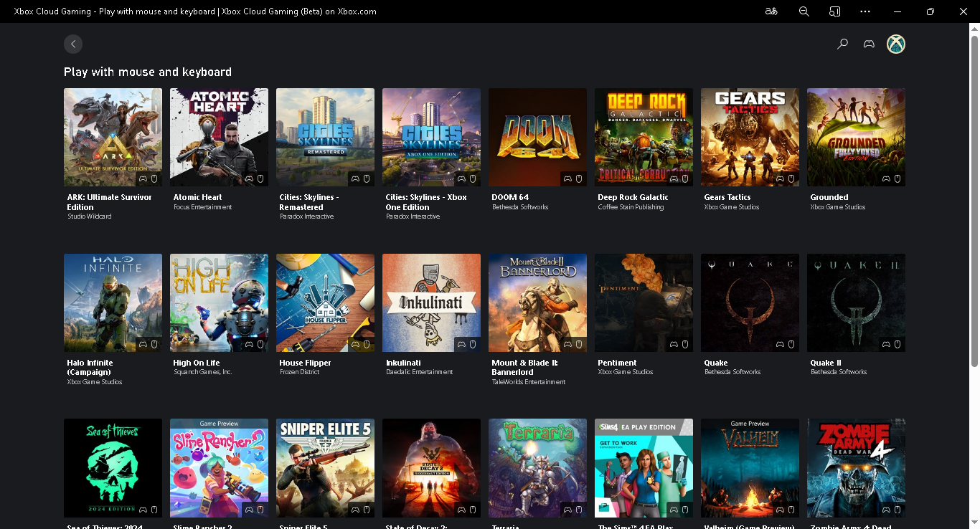This screenshot has width=980, height=529.
Task: Click your Xbox profile avatar
Action: (x=895, y=44)
